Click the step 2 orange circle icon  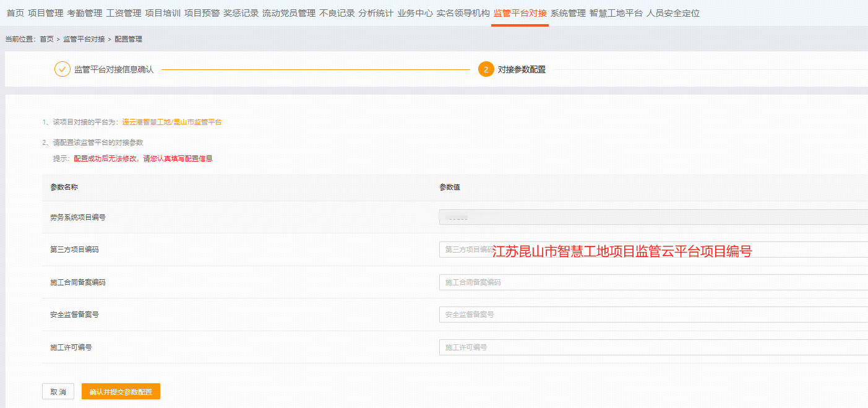tap(486, 69)
